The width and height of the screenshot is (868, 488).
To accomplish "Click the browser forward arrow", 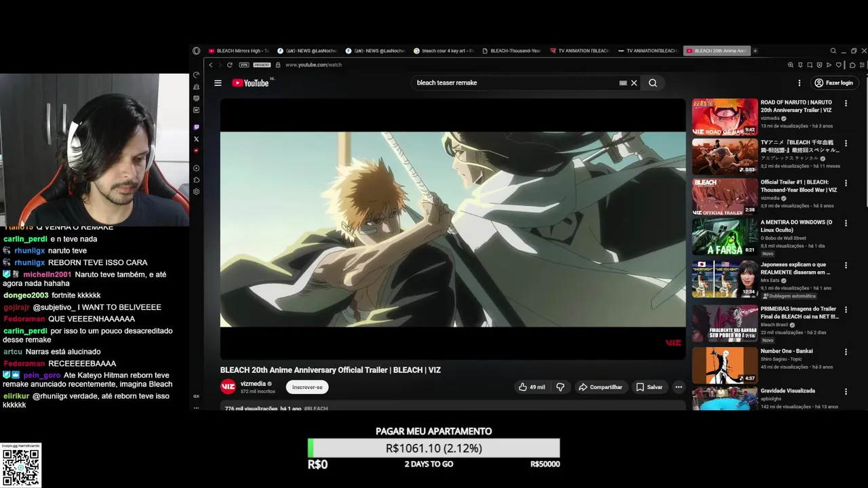I will (219, 65).
